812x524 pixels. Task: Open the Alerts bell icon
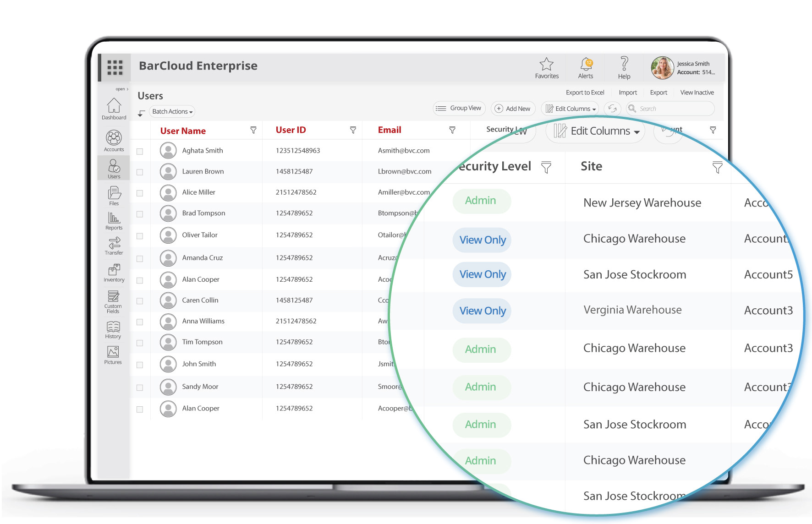tap(586, 64)
